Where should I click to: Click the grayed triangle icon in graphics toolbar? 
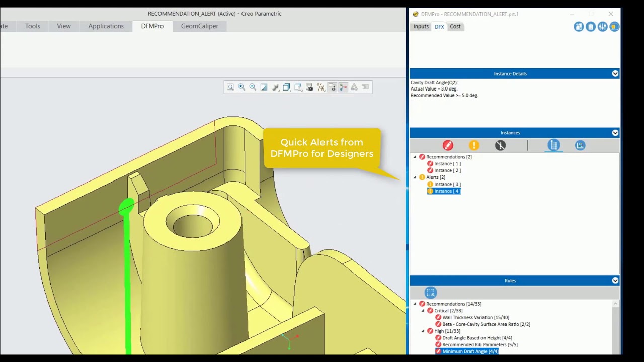click(x=354, y=87)
